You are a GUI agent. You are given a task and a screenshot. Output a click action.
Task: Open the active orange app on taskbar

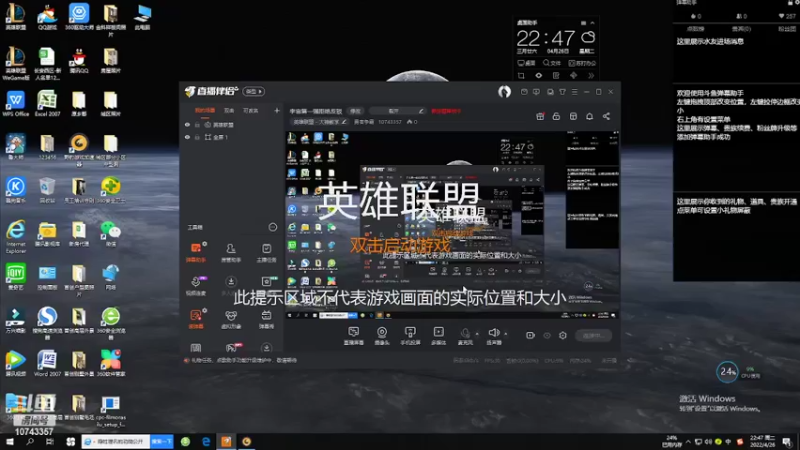tap(226, 441)
